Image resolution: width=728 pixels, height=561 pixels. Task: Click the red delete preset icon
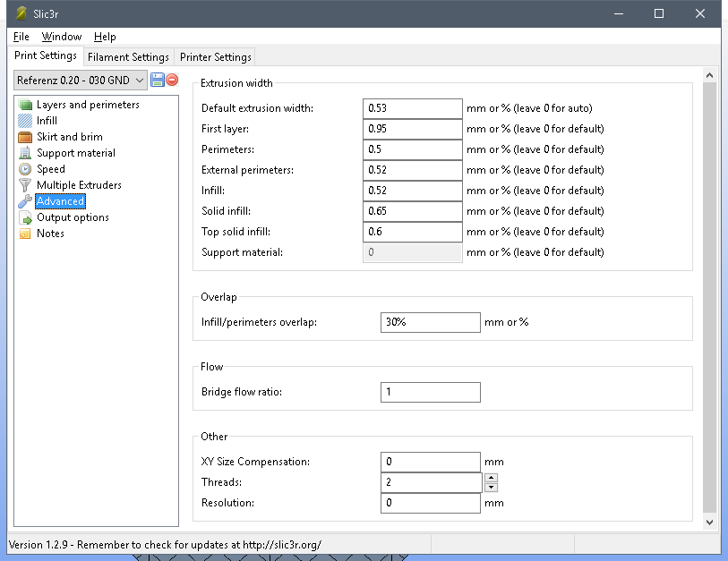tap(172, 81)
